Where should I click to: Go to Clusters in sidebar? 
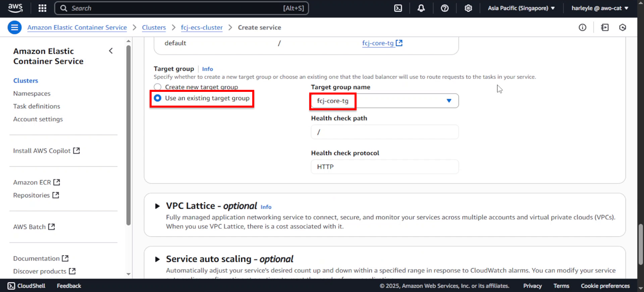26,80
